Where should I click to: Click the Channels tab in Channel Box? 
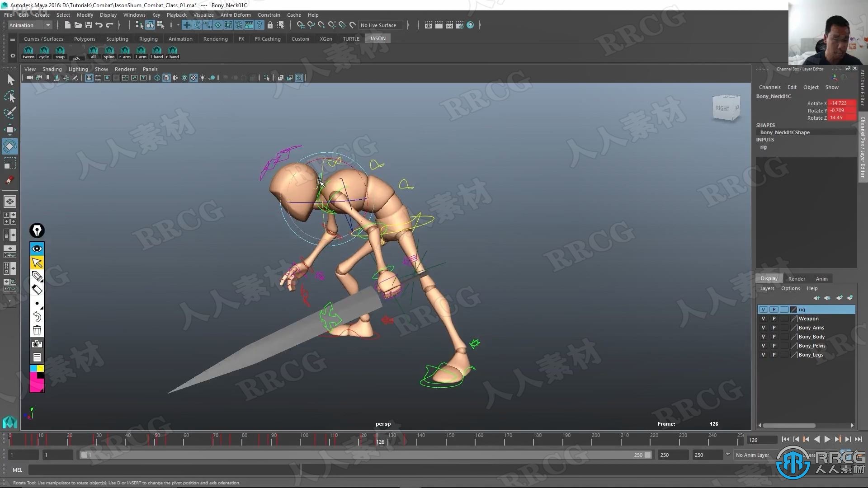[x=769, y=87]
